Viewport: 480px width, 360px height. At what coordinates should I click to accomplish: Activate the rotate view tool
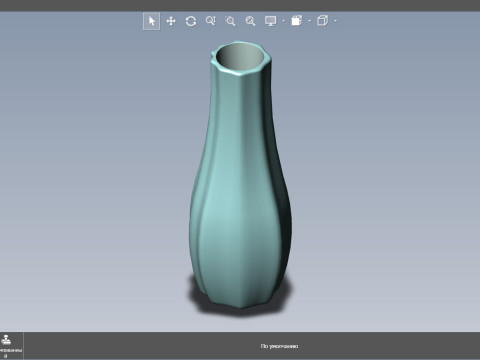coord(191,21)
